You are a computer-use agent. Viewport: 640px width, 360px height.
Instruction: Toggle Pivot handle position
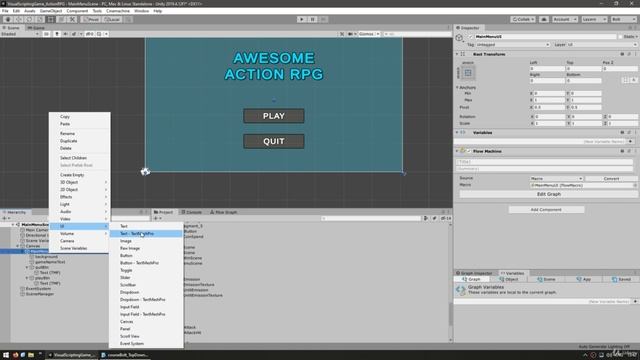coord(91,19)
